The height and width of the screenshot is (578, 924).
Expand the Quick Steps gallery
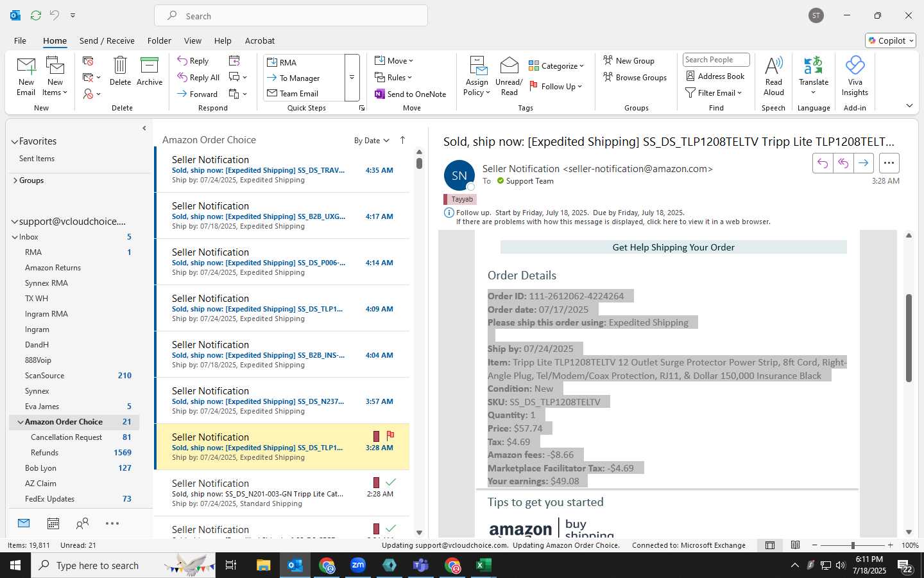tap(352, 78)
